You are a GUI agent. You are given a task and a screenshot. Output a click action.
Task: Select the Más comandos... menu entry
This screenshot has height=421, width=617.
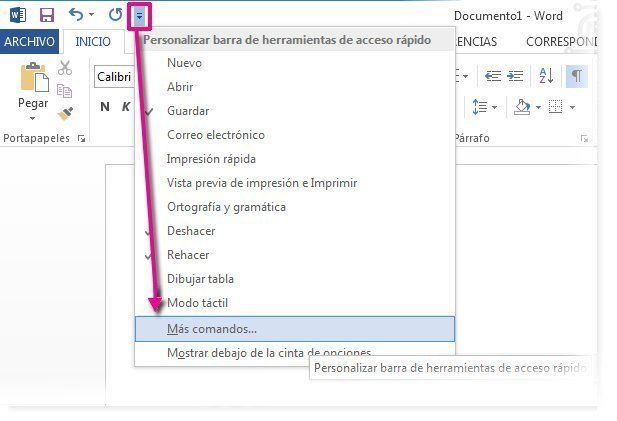click(x=212, y=328)
